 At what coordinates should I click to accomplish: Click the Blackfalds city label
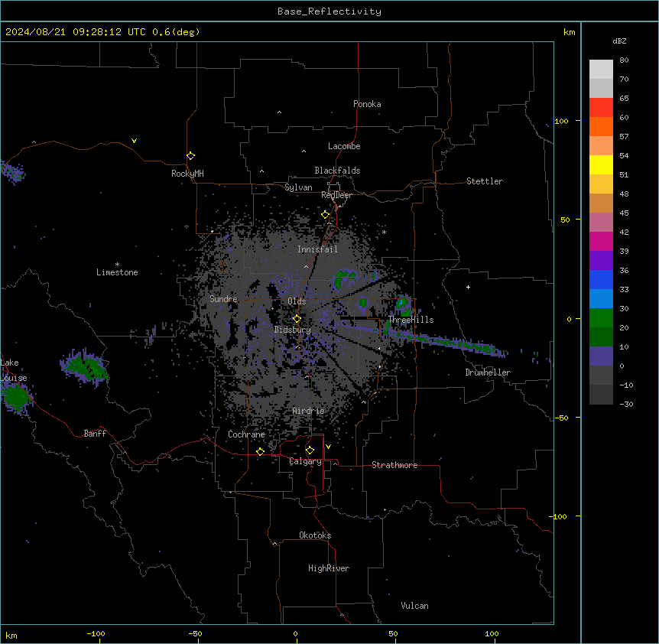coord(337,171)
